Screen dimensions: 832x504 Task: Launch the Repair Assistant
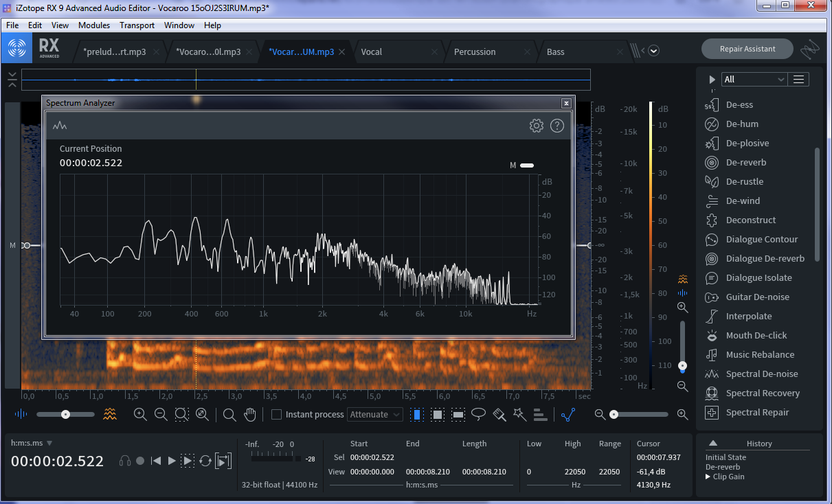pyautogui.click(x=747, y=49)
